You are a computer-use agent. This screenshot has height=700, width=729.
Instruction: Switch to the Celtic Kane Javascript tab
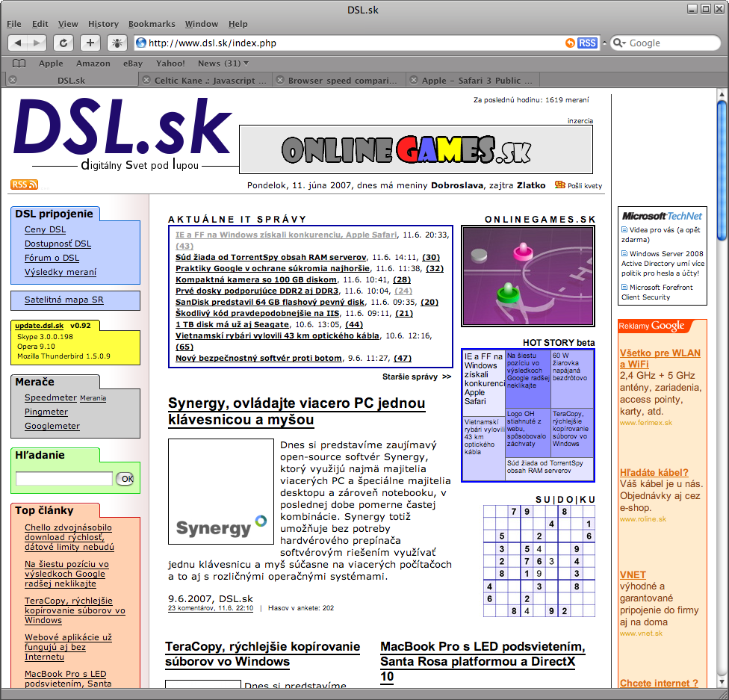coord(210,81)
